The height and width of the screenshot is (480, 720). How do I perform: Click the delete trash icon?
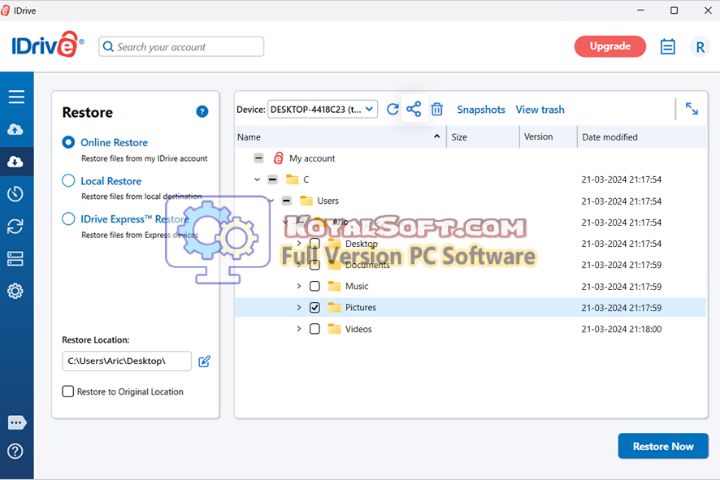pyautogui.click(x=437, y=109)
